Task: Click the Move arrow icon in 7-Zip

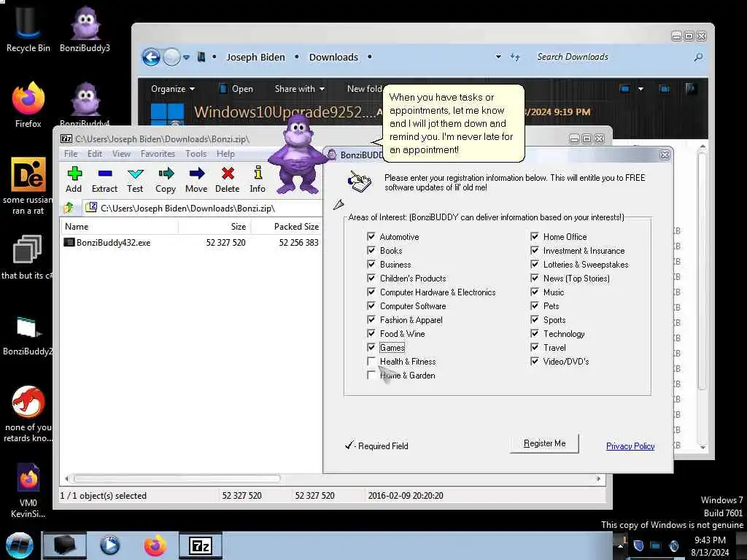Action: click(196, 179)
